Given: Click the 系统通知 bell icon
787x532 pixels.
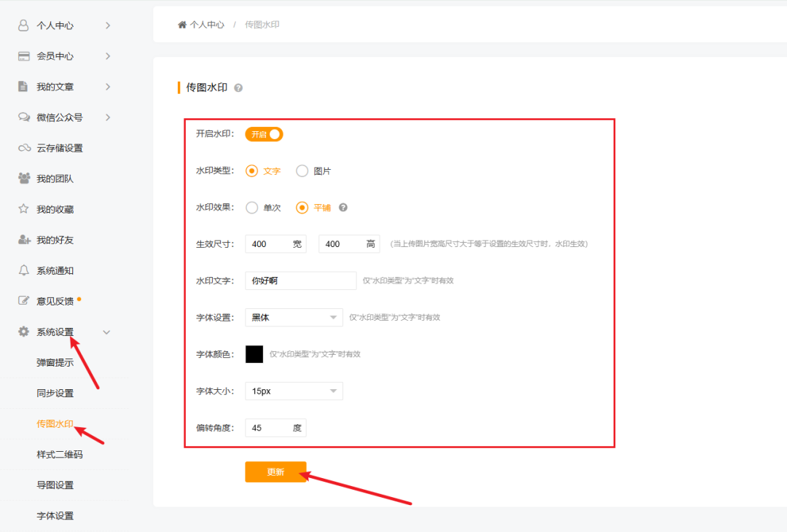Looking at the screenshot, I should [23, 270].
